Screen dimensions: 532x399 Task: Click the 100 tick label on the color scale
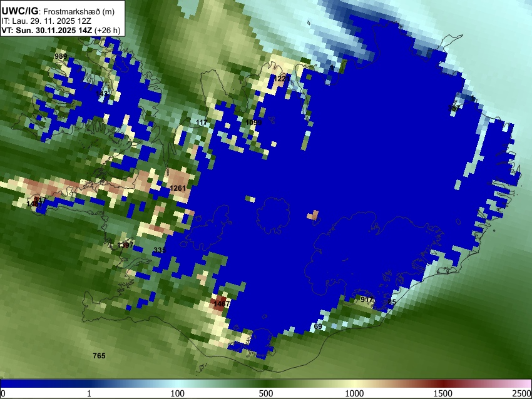coord(178,393)
